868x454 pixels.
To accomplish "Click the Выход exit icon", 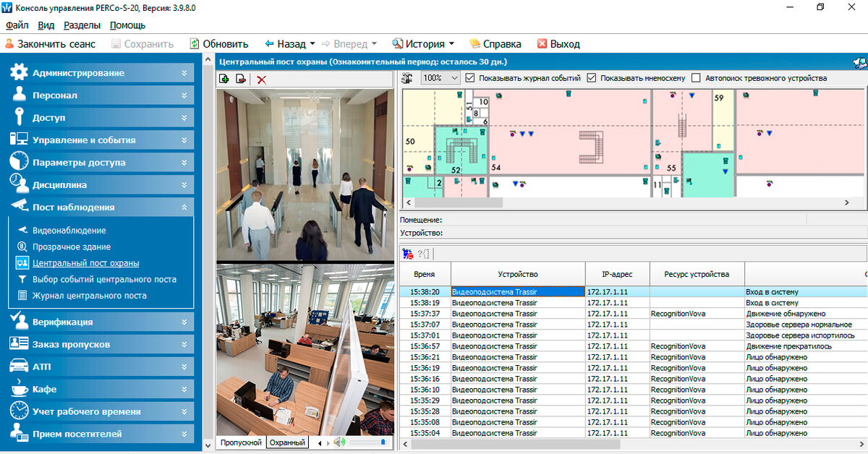I will click(542, 43).
